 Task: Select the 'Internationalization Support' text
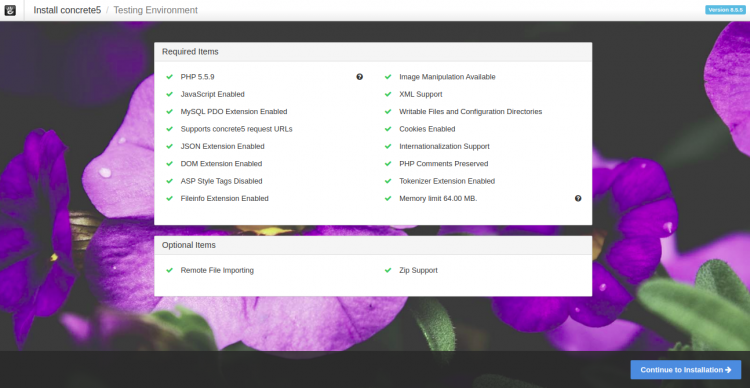pos(444,146)
